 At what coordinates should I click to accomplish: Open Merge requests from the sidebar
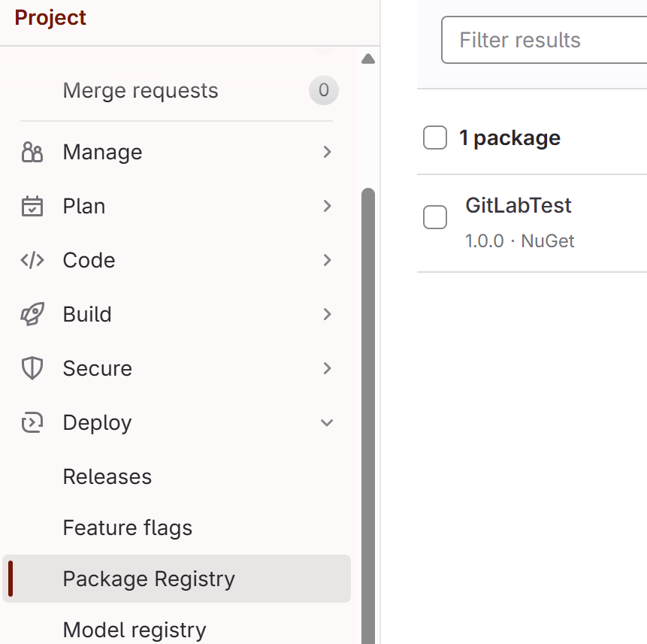pos(140,90)
